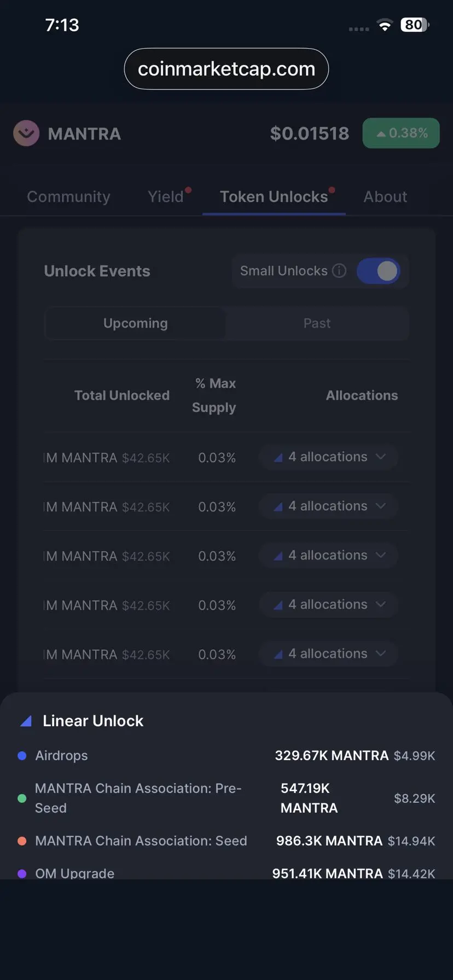Tap the Linear Unlock triangle icon
Viewport: 453px width, 980px height.
coord(26,721)
